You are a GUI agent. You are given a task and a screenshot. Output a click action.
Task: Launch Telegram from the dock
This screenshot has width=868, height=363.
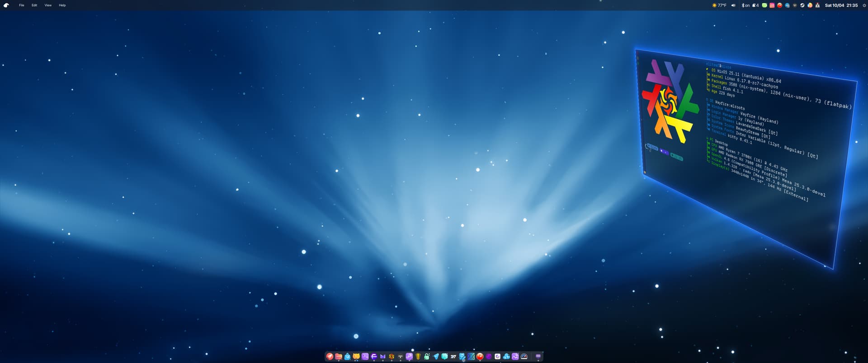point(436,357)
